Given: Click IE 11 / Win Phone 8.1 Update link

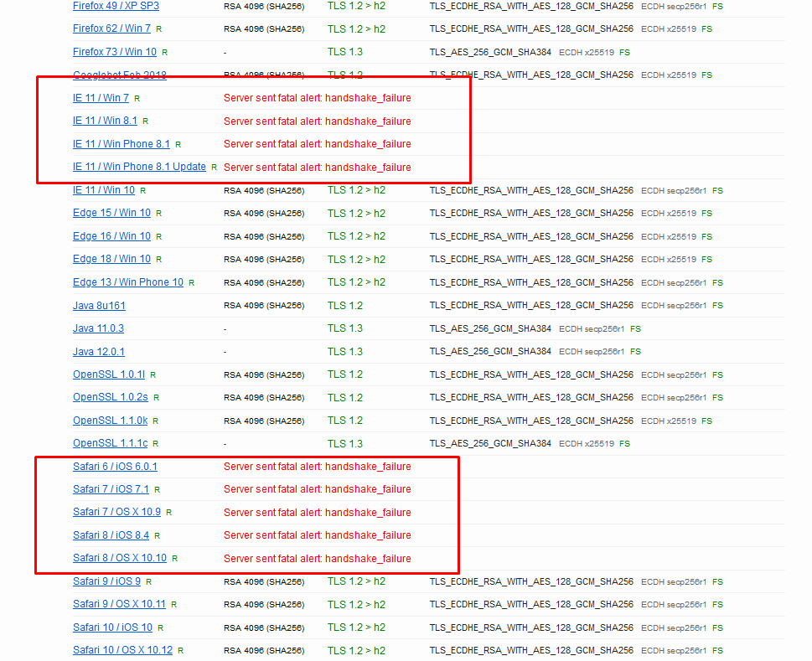Looking at the screenshot, I should [x=139, y=167].
